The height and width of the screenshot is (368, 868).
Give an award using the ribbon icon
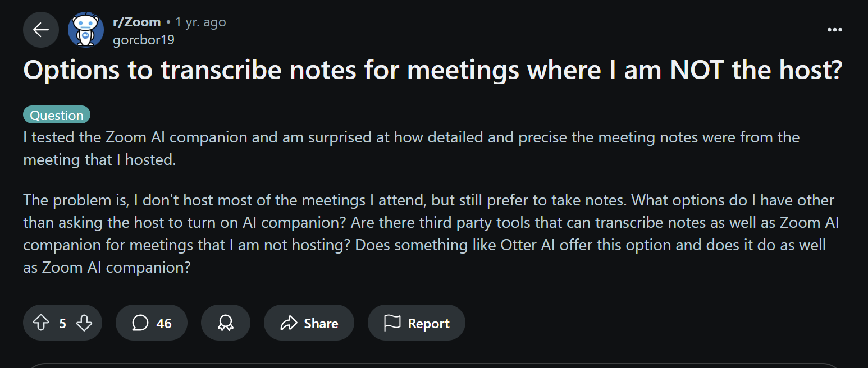(226, 323)
